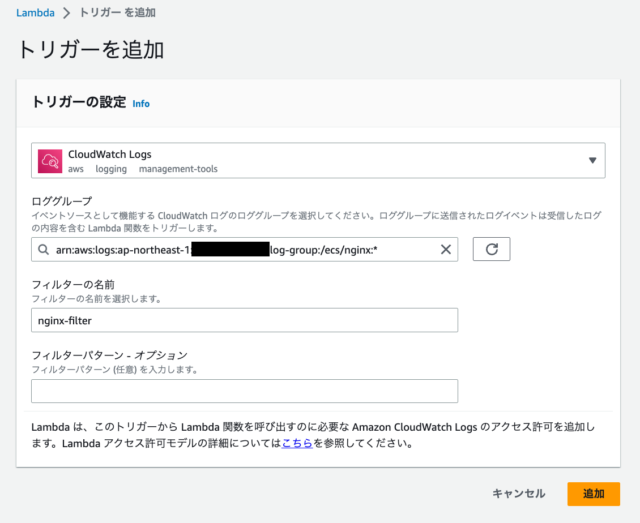Go to Lambda breadcrumb link
The image size is (640, 523).
(36, 13)
